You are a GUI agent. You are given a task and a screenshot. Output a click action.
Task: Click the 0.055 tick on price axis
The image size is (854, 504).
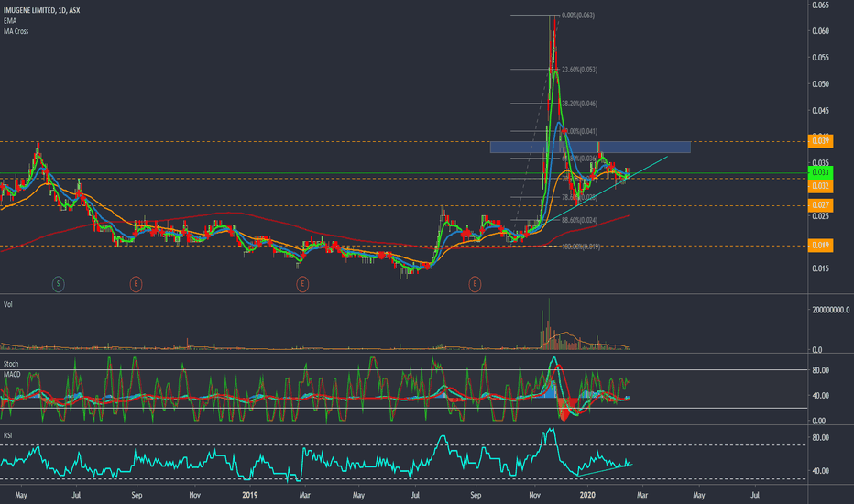tap(820, 57)
